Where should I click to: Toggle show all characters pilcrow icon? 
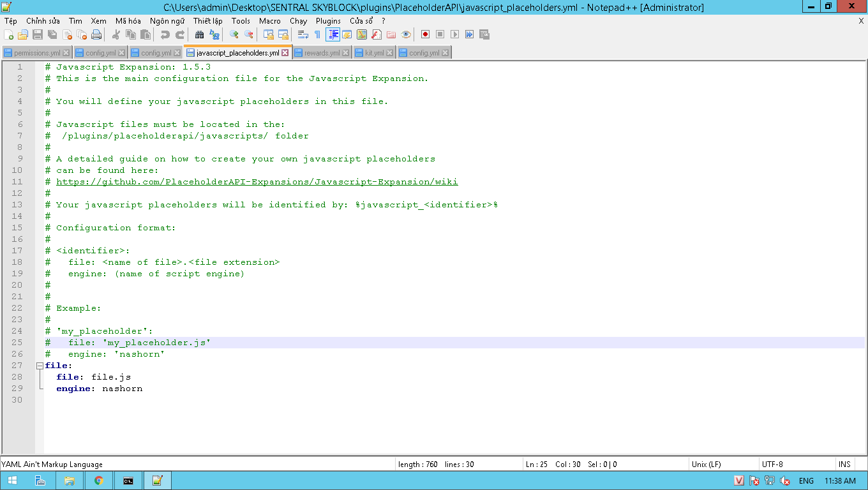[317, 34]
